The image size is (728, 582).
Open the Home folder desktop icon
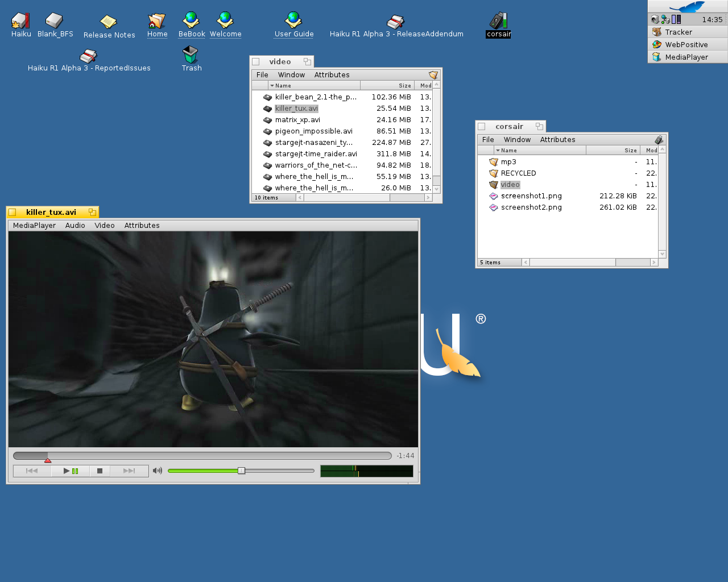[157, 21]
